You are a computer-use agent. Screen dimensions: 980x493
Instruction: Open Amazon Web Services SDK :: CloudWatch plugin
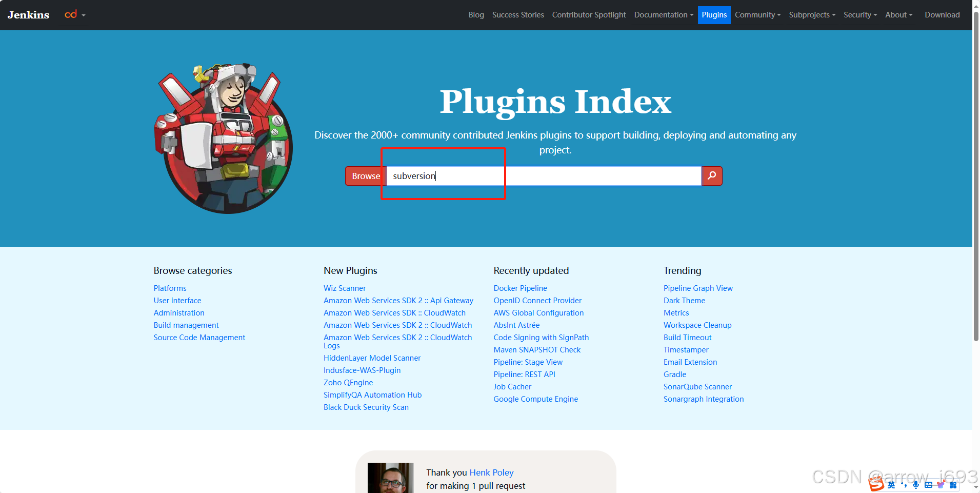394,313
